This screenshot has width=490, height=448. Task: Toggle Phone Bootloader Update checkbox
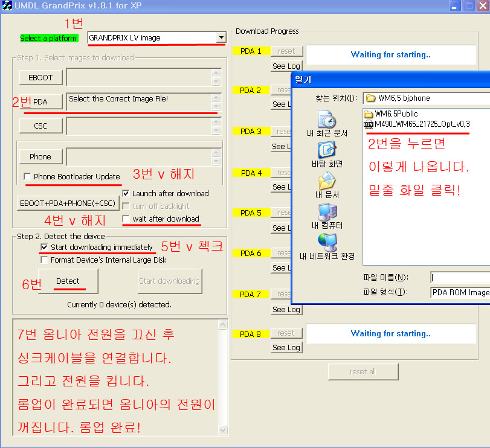point(28,177)
